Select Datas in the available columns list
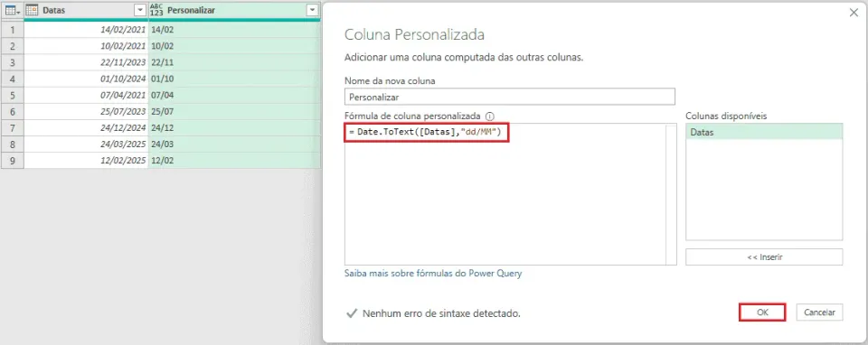Viewport: 868px width, 345px height. (x=764, y=133)
